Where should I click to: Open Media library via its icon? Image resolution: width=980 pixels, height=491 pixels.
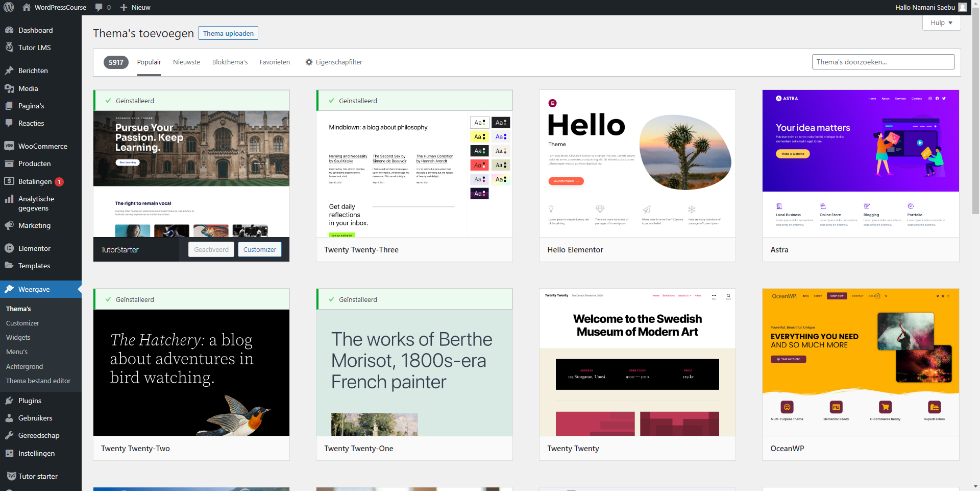click(9, 88)
